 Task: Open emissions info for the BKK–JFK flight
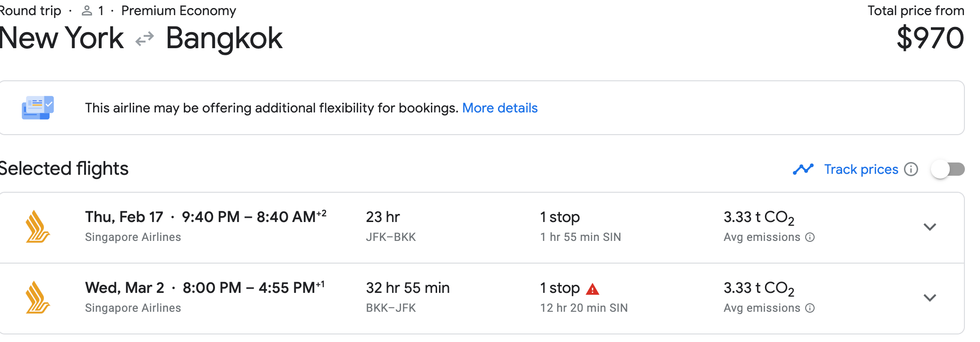(810, 308)
